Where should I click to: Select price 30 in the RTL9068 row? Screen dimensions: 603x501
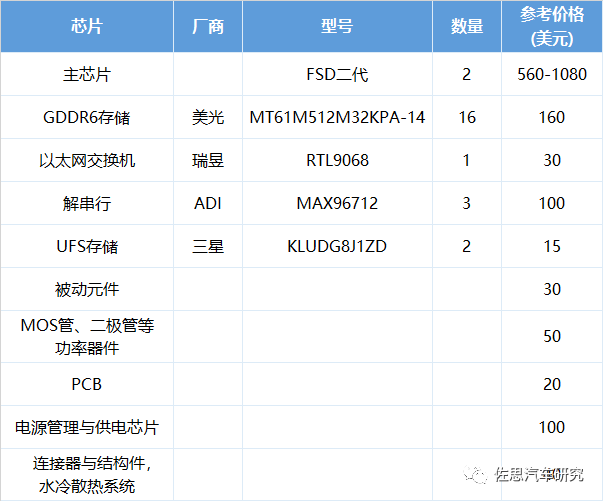tap(552, 160)
